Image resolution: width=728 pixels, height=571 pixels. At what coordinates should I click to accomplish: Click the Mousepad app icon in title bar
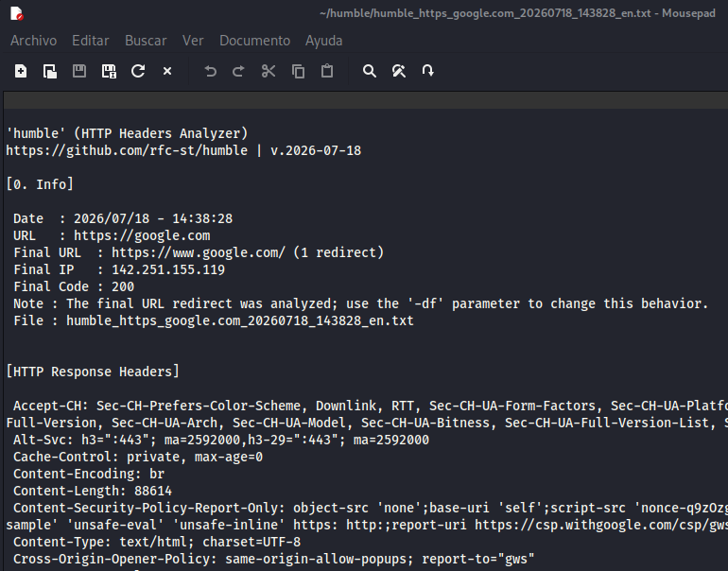pyautogui.click(x=17, y=13)
